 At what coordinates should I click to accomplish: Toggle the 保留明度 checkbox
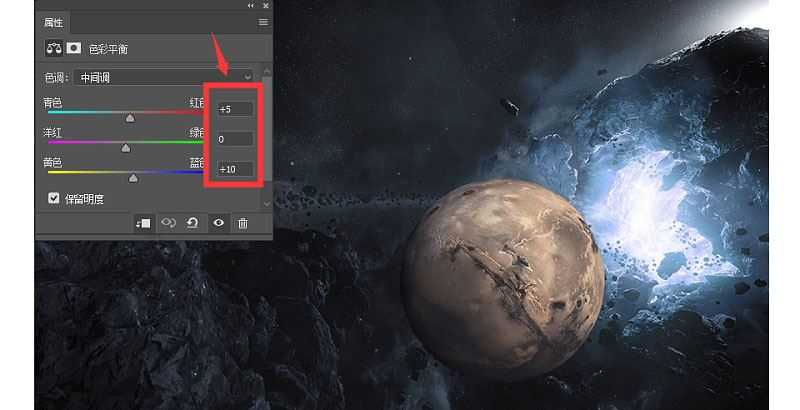54,198
